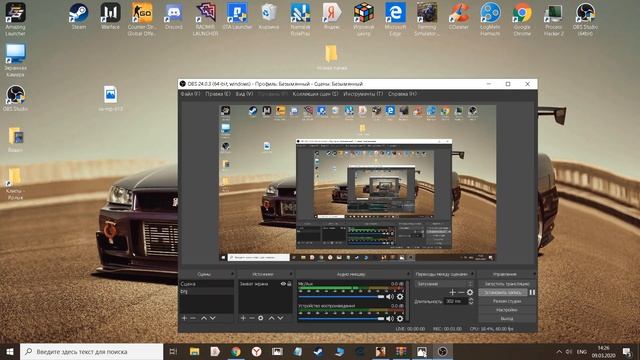Open Recycle Bin on desktop
640x360 pixels.
point(269,17)
